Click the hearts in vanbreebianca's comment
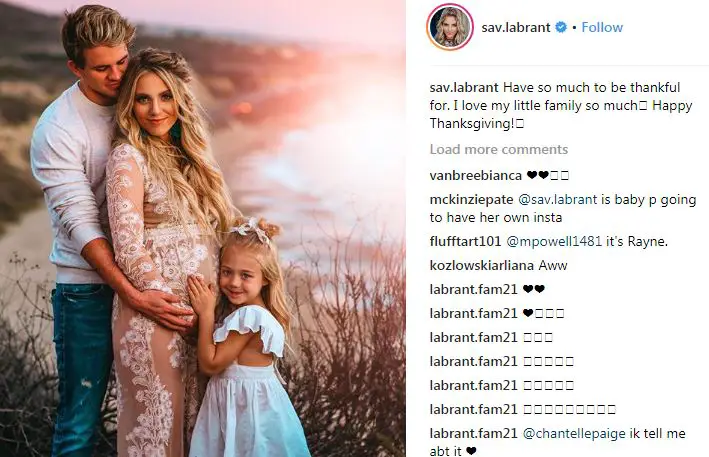Screen dimensions: 709x457 pyautogui.click(x=538, y=175)
